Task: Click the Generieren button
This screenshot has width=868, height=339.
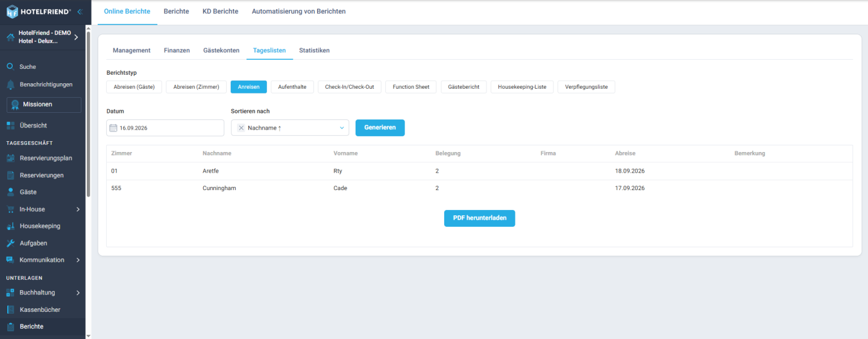Action: pos(380,128)
